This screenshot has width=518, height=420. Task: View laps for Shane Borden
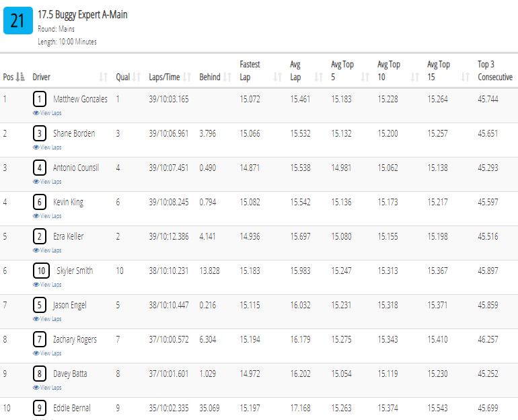47,147
